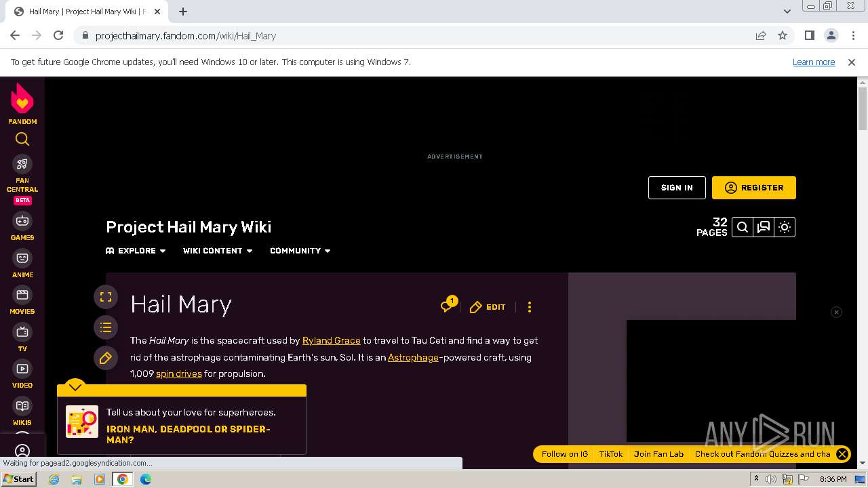Open Learn more link in update bar

[814, 62]
